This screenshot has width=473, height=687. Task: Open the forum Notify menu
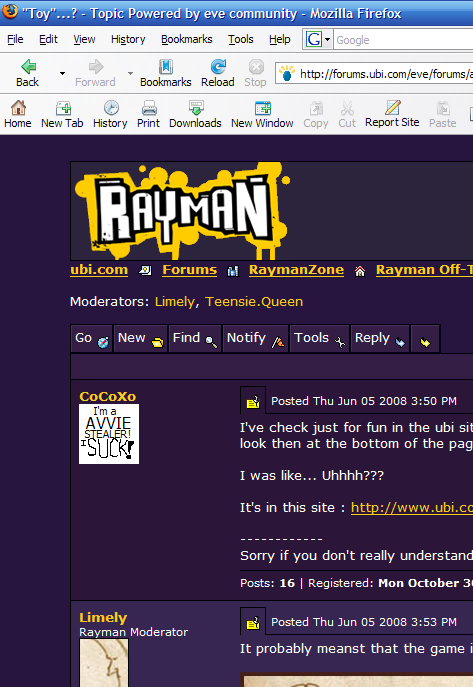[x=255, y=338]
